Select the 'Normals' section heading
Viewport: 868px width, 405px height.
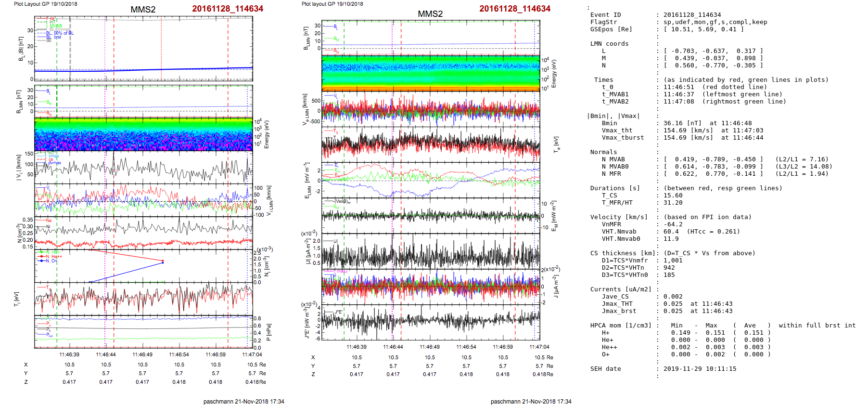[603, 152]
